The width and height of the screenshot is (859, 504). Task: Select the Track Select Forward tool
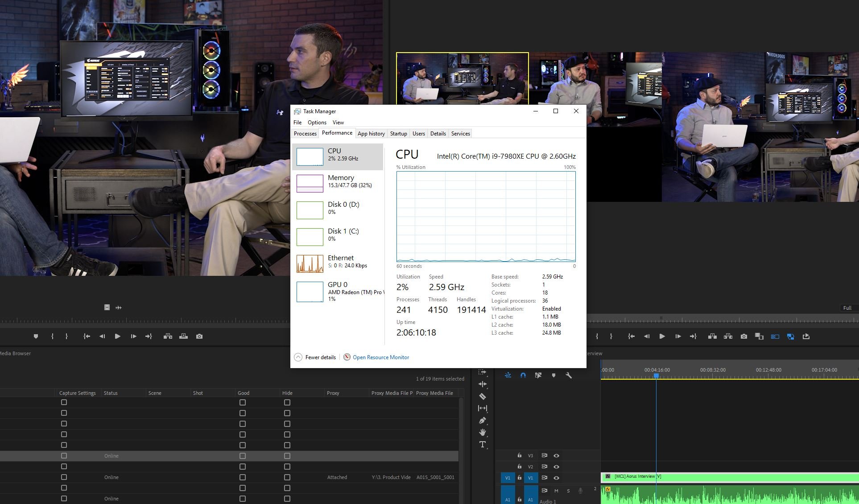click(483, 372)
